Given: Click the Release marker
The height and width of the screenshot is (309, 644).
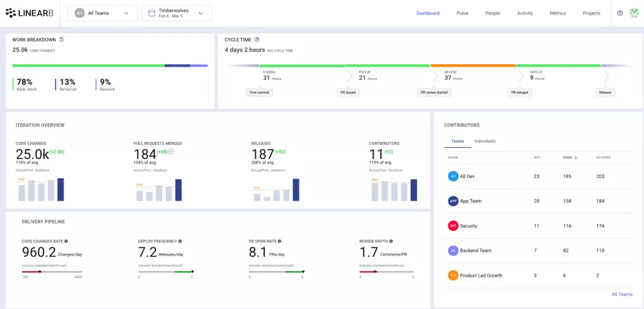Looking at the screenshot, I should [605, 93].
